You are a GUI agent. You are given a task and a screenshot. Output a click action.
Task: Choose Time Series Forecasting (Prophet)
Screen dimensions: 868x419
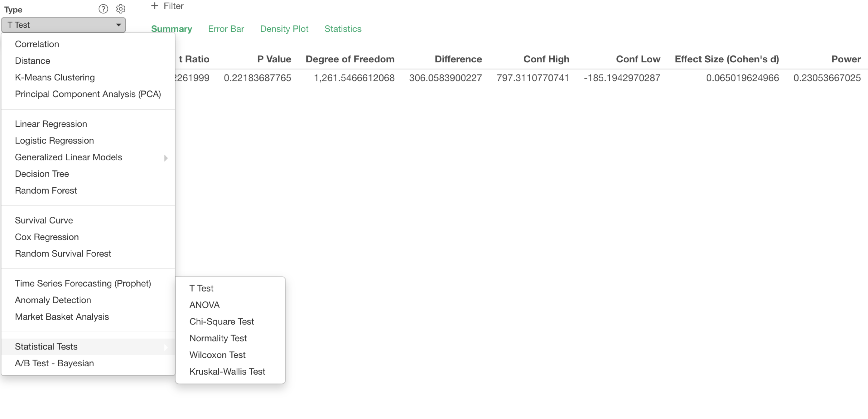pos(88,284)
